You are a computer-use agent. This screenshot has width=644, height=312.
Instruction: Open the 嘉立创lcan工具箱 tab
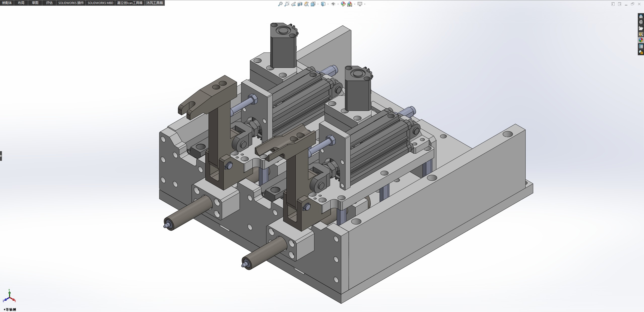[x=130, y=3]
